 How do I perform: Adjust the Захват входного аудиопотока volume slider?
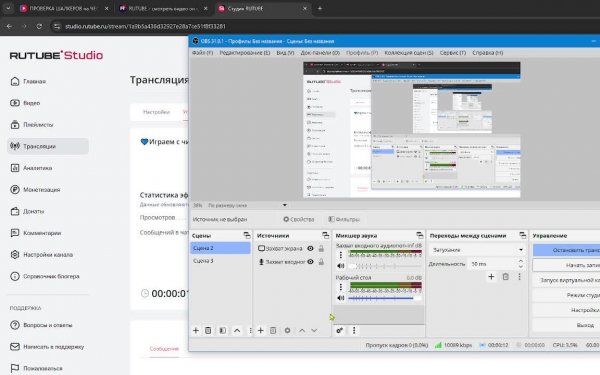click(x=384, y=266)
